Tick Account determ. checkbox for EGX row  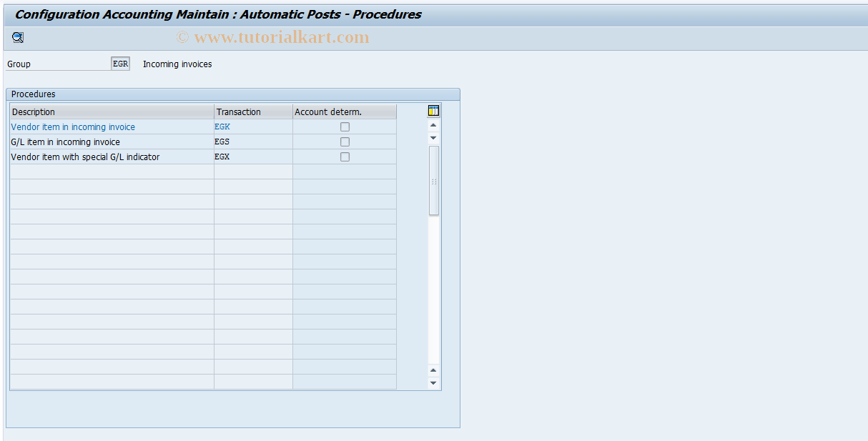(x=345, y=157)
